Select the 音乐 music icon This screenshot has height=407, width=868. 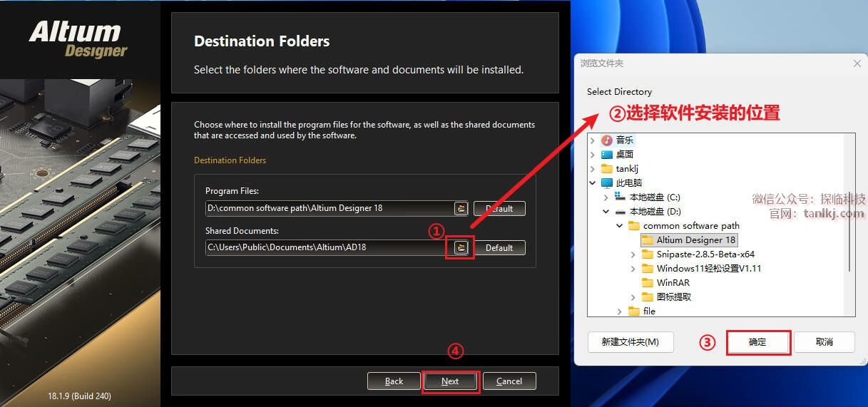(x=607, y=140)
